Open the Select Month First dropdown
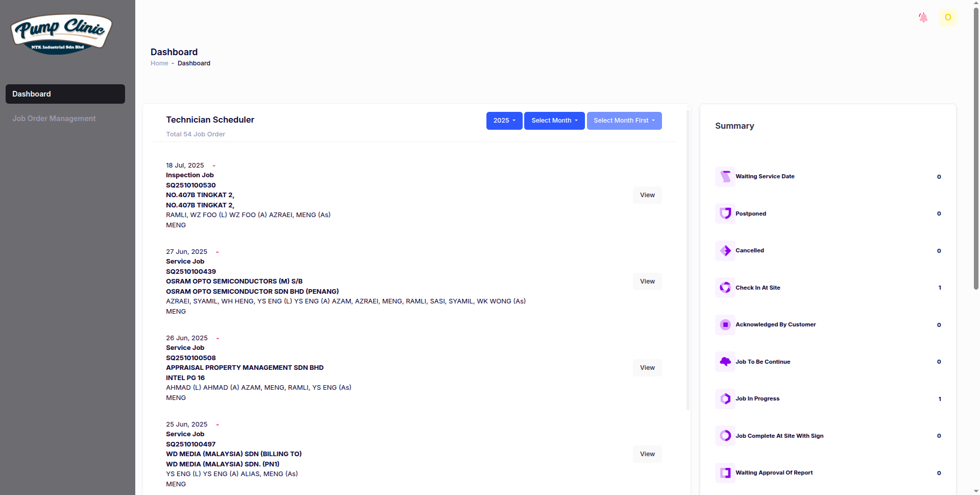 624,121
